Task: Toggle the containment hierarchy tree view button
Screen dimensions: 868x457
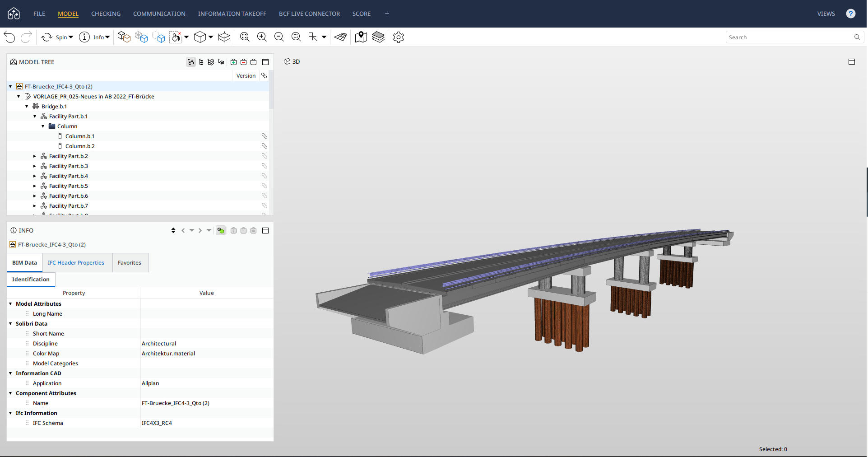Action: (x=191, y=62)
